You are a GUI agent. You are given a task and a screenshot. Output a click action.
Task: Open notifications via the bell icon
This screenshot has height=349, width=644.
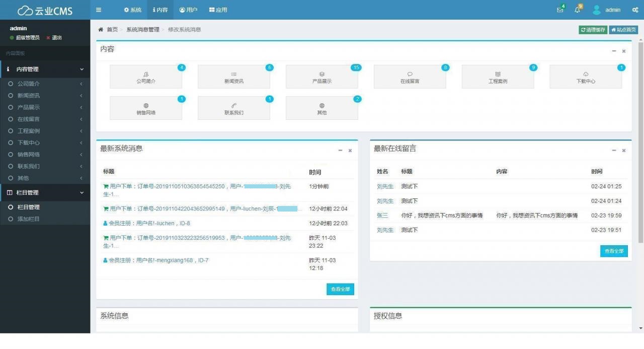coord(577,10)
